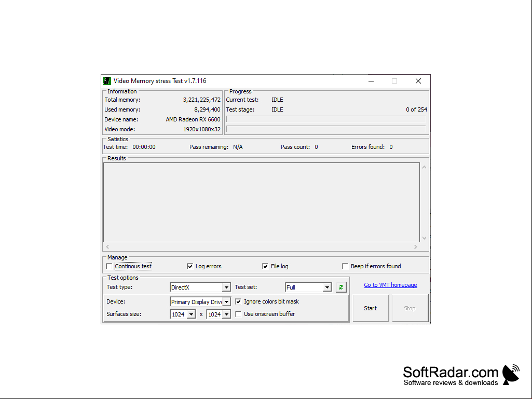Close the Video Memory stress Test window
Image resolution: width=532 pixels, height=399 pixels.
(418, 81)
